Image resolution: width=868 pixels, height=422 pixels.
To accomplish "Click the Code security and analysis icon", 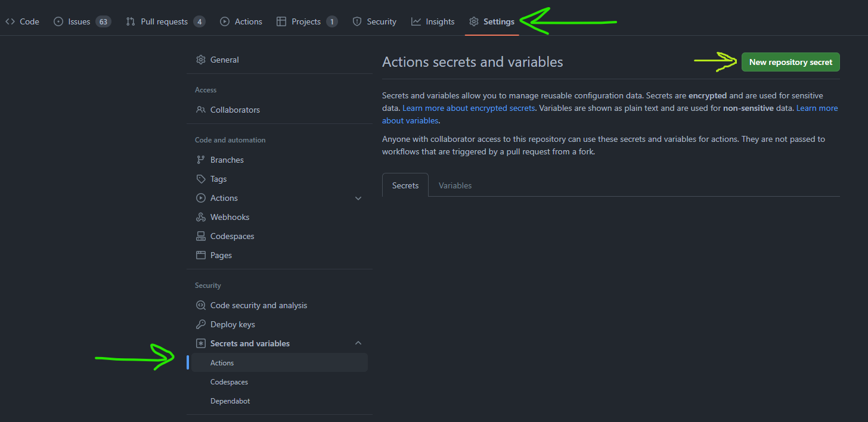I will point(201,305).
